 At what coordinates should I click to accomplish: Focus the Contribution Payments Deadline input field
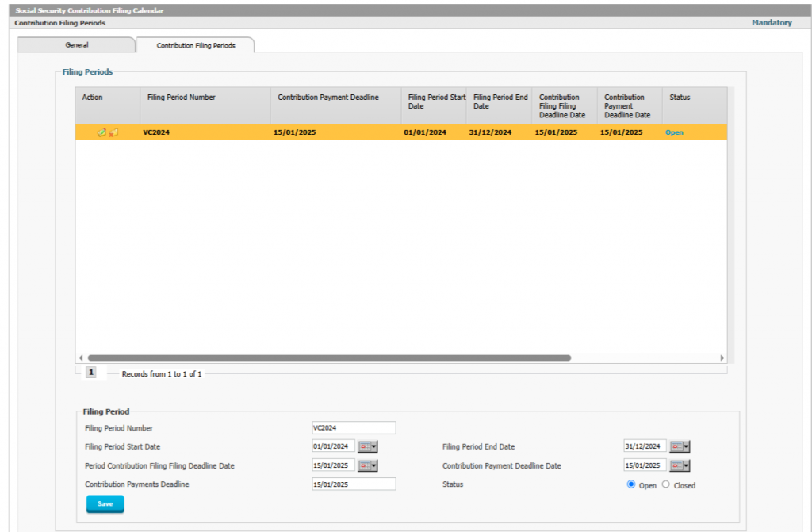pyautogui.click(x=354, y=484)
